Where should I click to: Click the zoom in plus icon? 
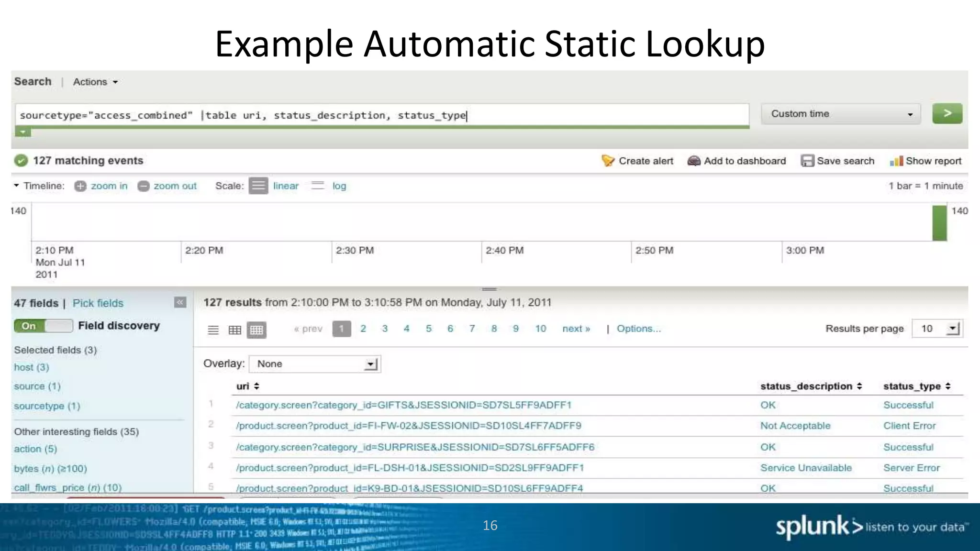tap(80, 186)
